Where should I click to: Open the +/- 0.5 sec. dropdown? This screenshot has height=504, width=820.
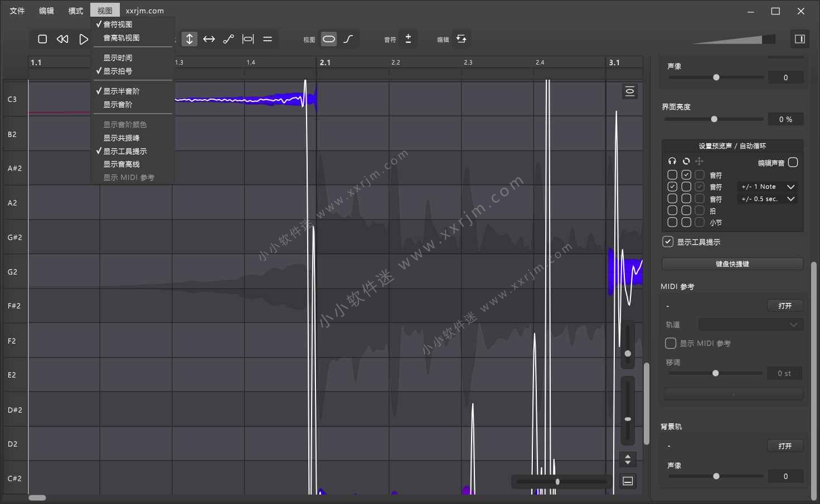[x=768, y=199]
